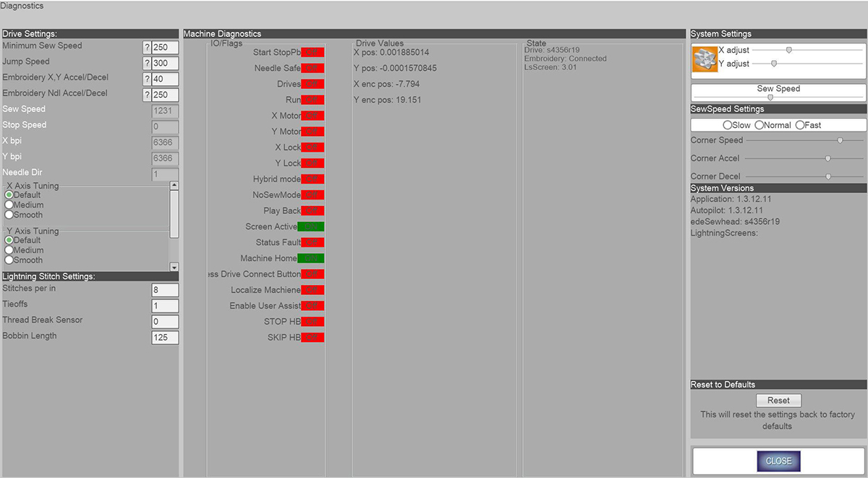
Task: Open help for Embroidery X,Y Accel/Decel
Action: click(x=147, y=80)
